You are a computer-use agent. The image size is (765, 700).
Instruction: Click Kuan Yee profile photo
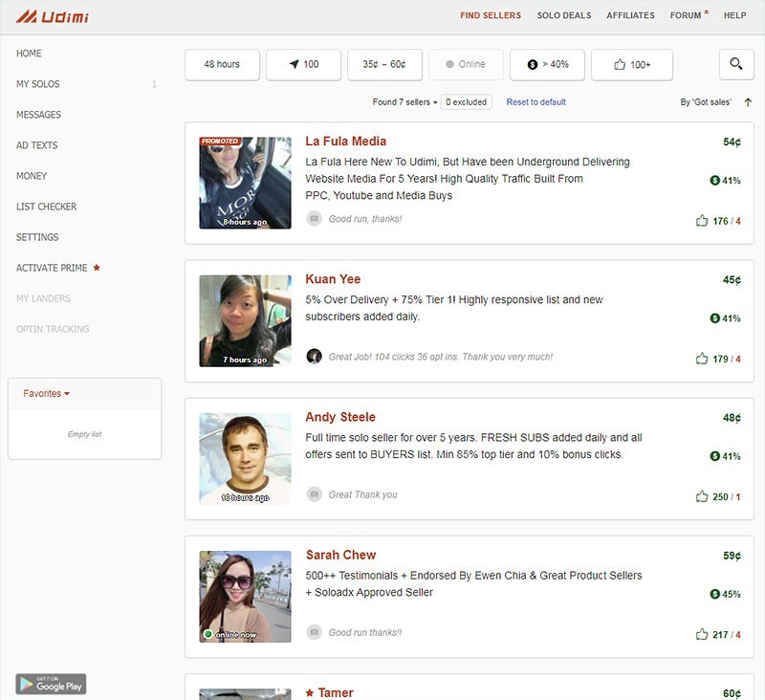pyautogui.click(x=245, y=321)
